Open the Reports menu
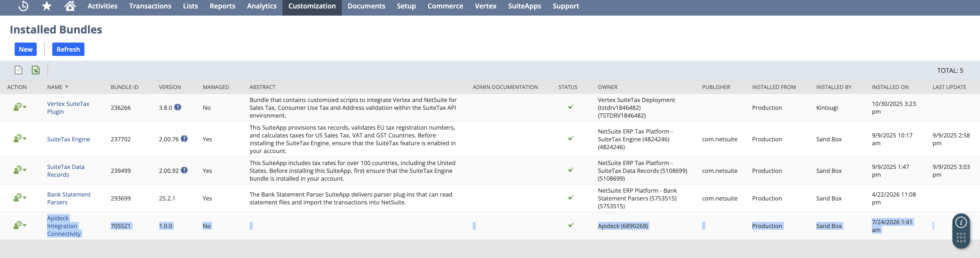This screenshot has width=980, height=258. (x=222, y=6)
